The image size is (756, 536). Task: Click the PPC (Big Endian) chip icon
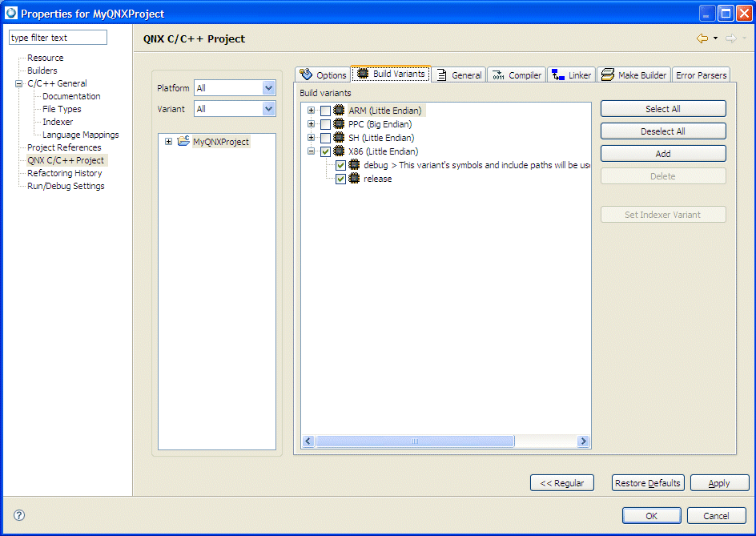[x=339, y=124]
